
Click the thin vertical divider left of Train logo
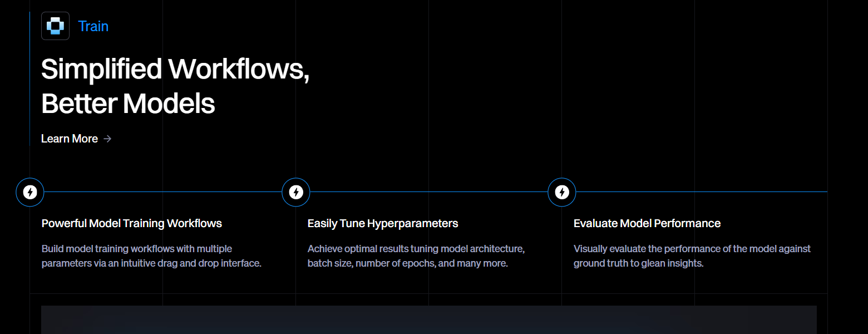point(29,78)
